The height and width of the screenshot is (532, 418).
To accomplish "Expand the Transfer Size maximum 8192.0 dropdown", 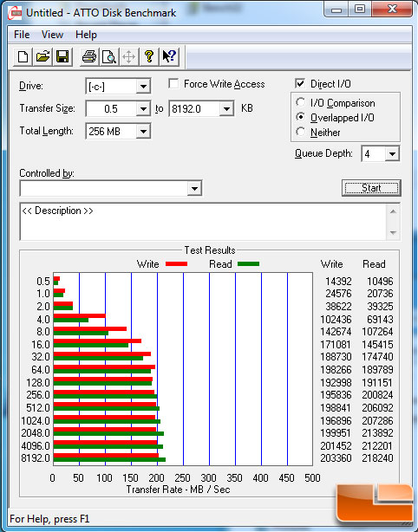I will (226, 109).
